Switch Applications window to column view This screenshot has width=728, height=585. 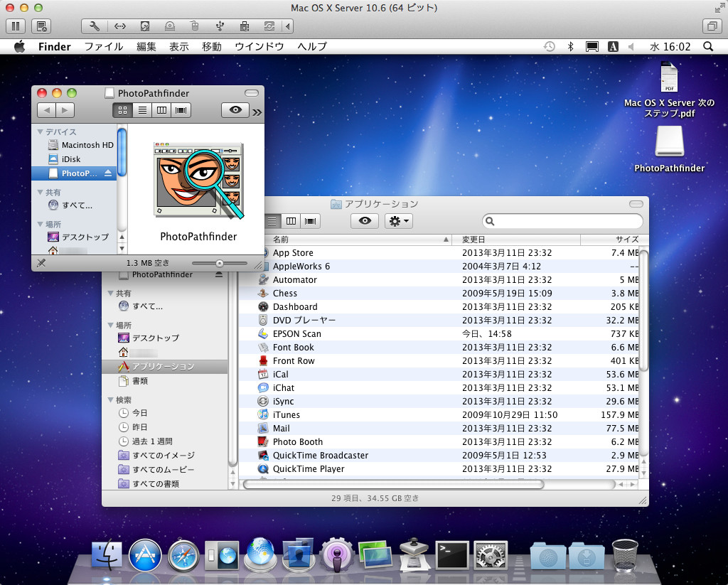coord(291,221)
